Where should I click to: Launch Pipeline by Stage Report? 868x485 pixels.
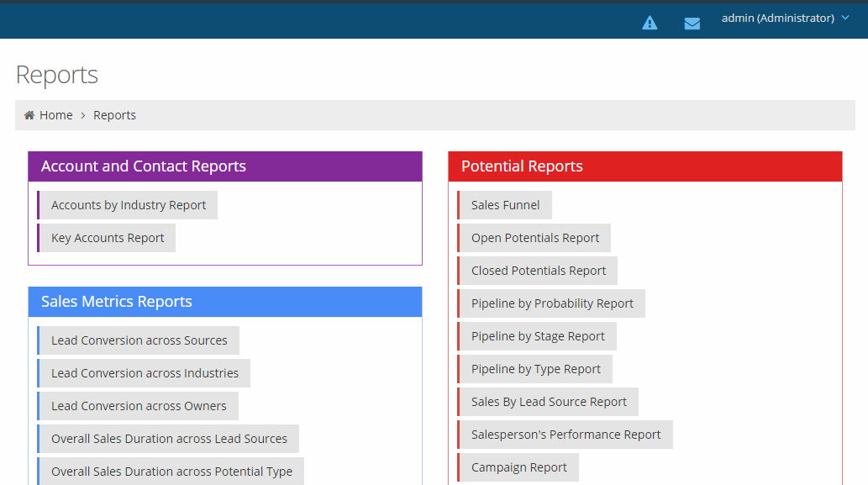coord(538,336)
